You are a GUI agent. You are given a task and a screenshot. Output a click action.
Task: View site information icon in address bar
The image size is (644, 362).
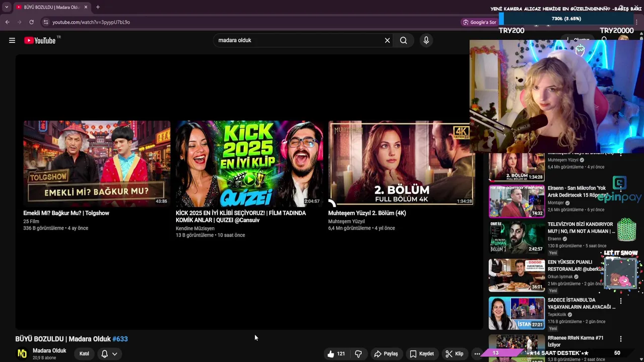pos(46,22)
